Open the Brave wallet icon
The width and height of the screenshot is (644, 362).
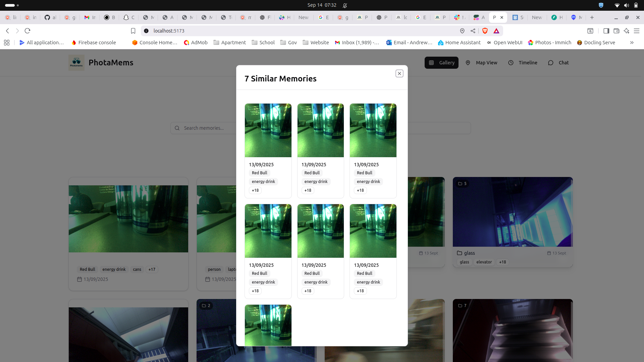pyautogui.click(x=616, y=31)
